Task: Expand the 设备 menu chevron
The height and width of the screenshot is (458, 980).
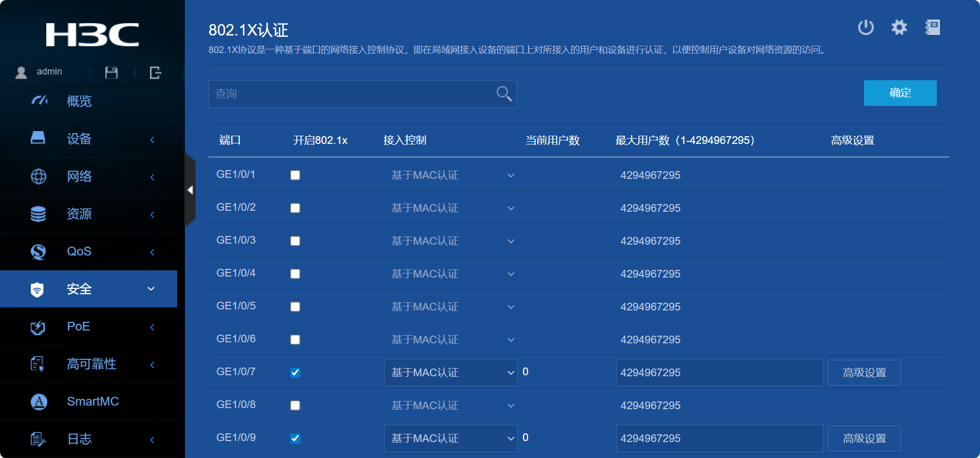Action: point(152,139)
